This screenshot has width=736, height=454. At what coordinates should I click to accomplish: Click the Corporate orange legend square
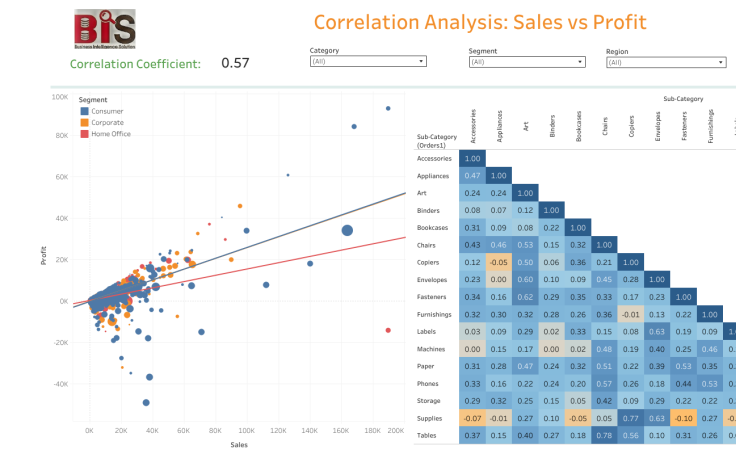click(84, 122)
